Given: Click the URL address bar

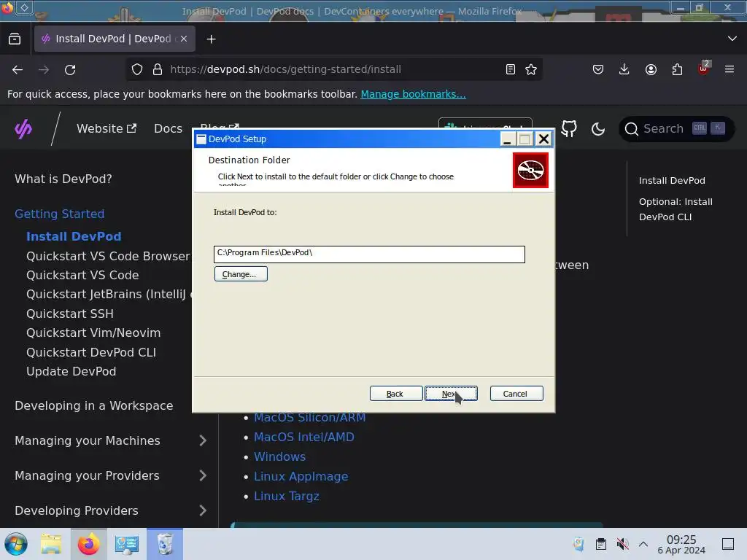Looking at the screenshot, I should pos(333,69).
